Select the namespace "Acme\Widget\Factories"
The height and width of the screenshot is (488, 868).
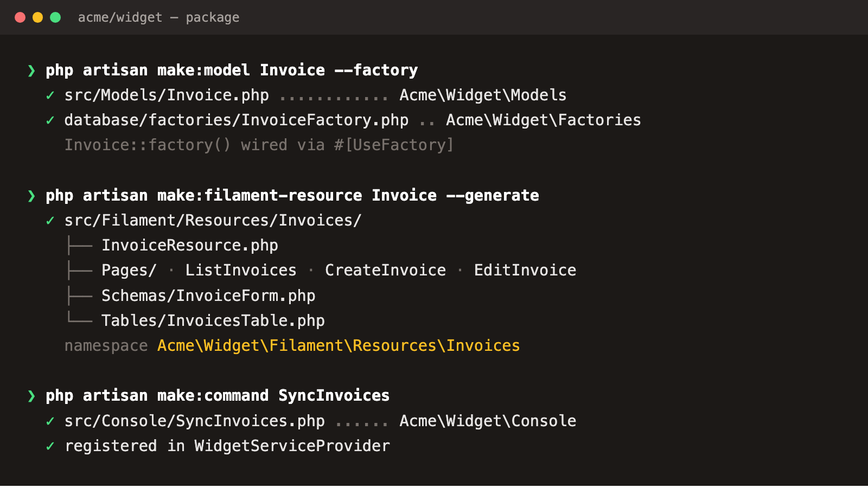tap(544, 120)
